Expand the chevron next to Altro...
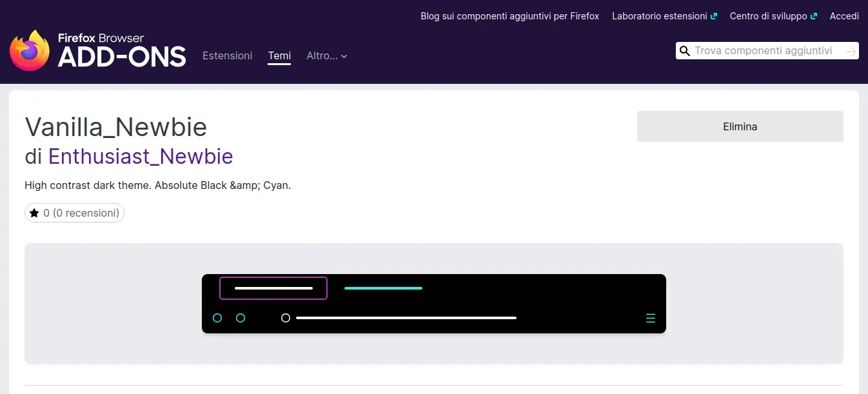 click(344, 56)
